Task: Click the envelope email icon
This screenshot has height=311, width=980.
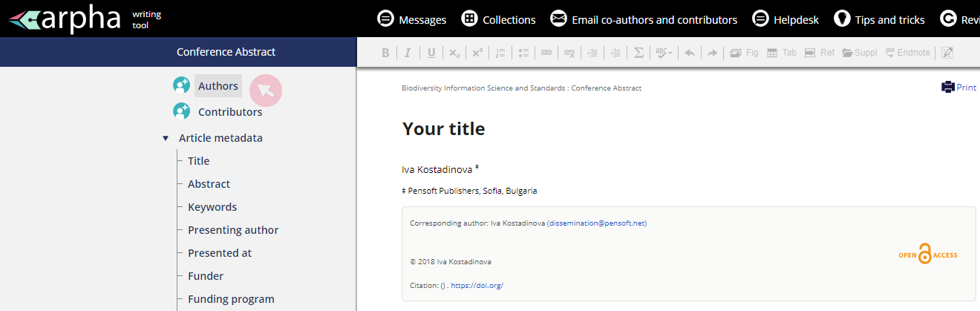Action: point(558,19)
